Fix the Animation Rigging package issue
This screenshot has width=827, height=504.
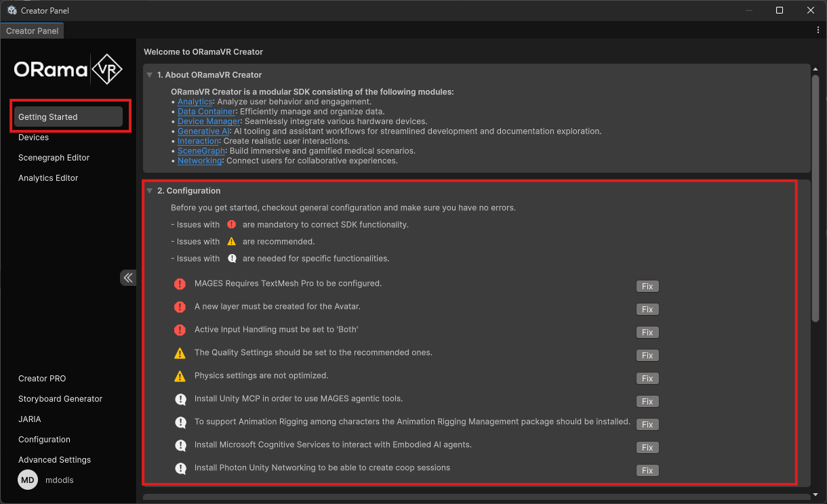[647, 425]
